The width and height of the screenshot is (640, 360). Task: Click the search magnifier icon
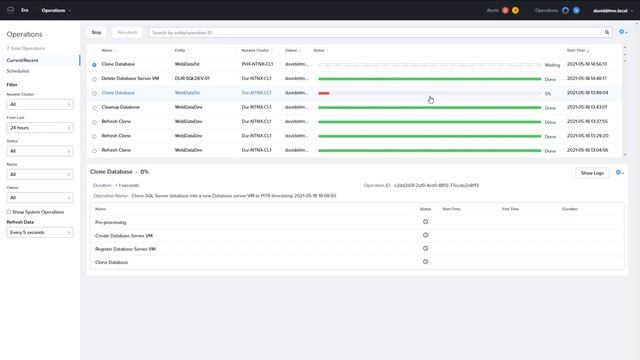click(x=607, y=32)
